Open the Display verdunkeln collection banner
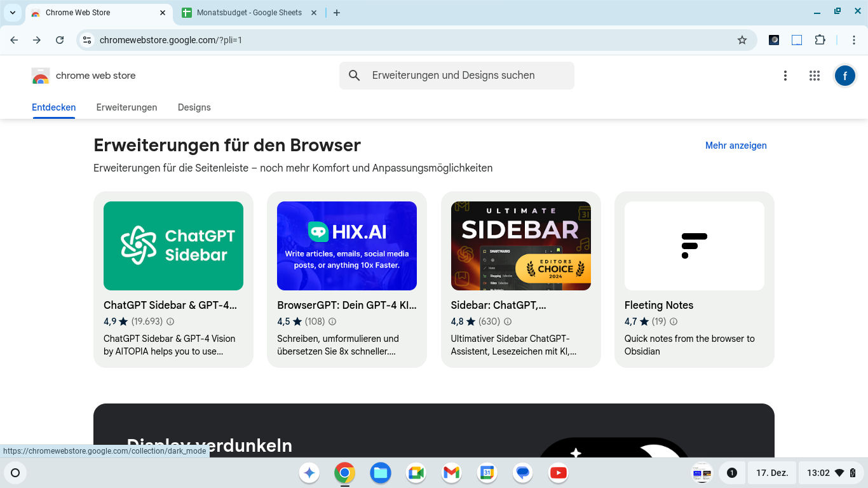The height and width of the screenshot is (488, 868). (434, 430)
